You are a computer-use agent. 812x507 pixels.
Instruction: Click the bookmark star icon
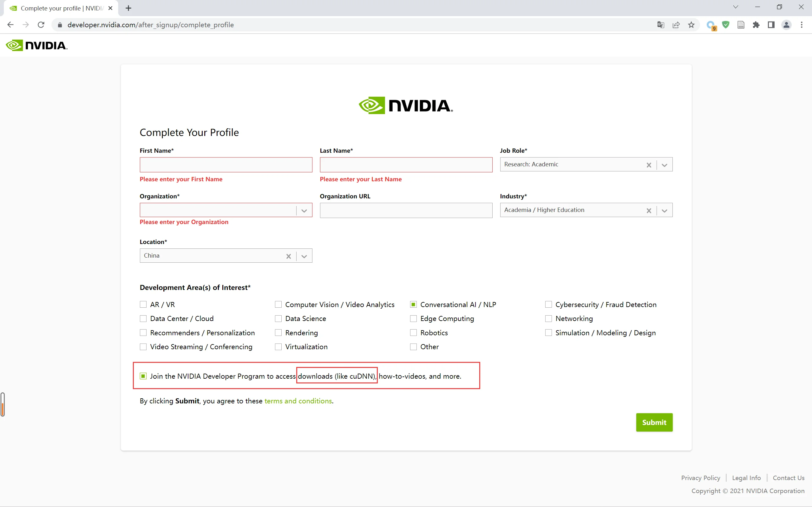pyautogui.click(x=691, y=25)
